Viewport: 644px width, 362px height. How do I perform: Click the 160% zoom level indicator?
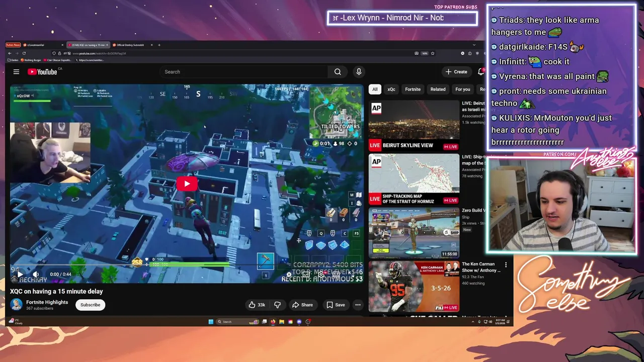coord(425,53)
